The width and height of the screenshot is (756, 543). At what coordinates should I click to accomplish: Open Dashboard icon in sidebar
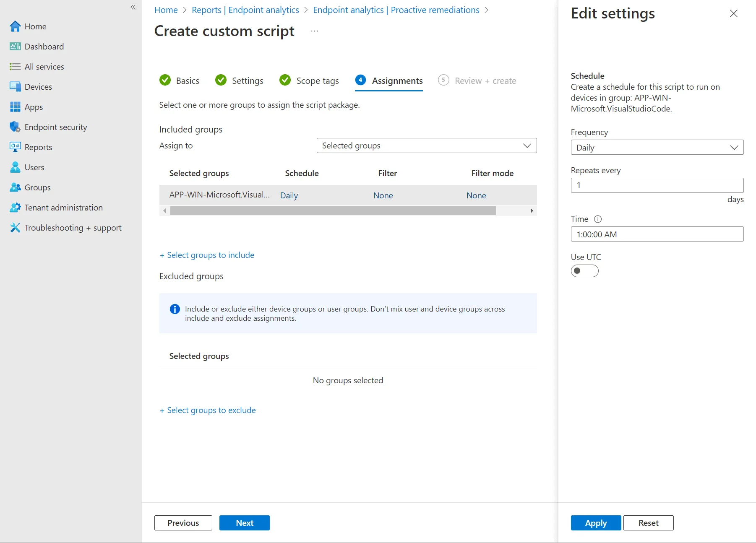click(x=15, y=47)
